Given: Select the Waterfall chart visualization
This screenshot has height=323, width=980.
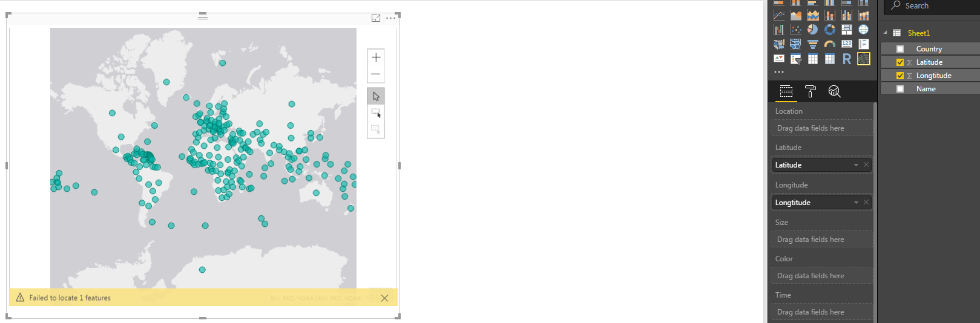Looking at the screenshot, I should point(779,30).
